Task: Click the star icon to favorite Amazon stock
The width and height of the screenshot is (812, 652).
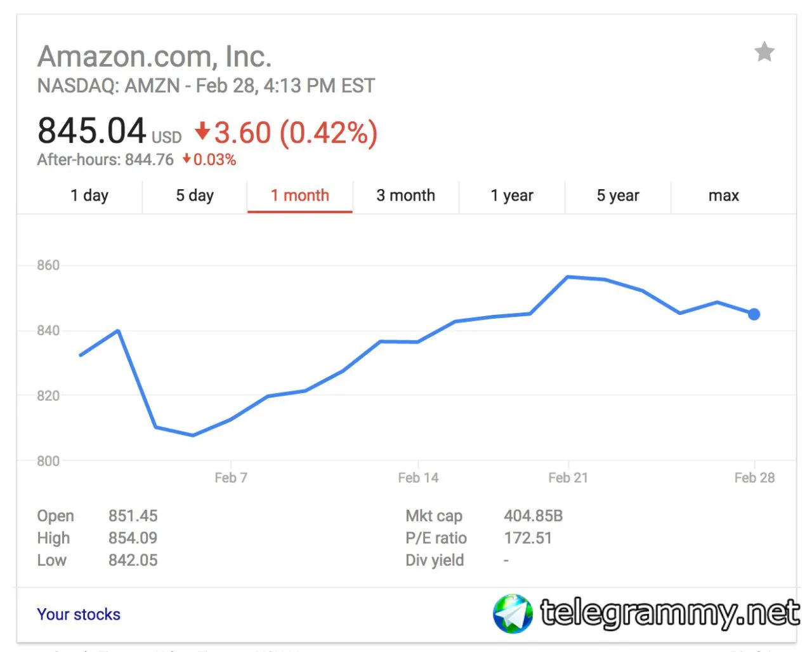Action: coord(764,52)
